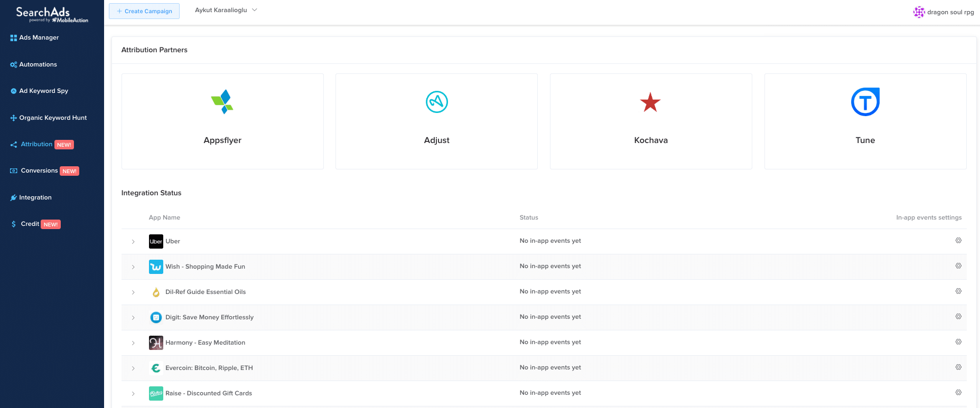Image resolution: width=980 pixels, height=408 pixels.
Task: Open settings gear for Digit row
Action: click(x=958, y=317)
